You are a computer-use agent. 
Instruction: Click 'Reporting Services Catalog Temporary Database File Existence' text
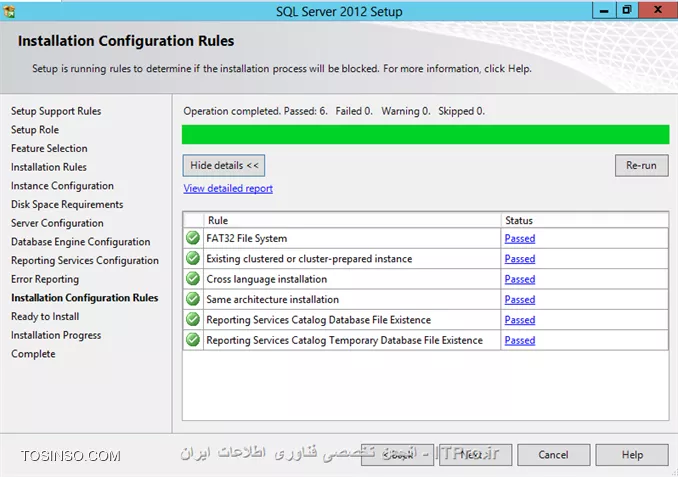[x=344, y=340]
